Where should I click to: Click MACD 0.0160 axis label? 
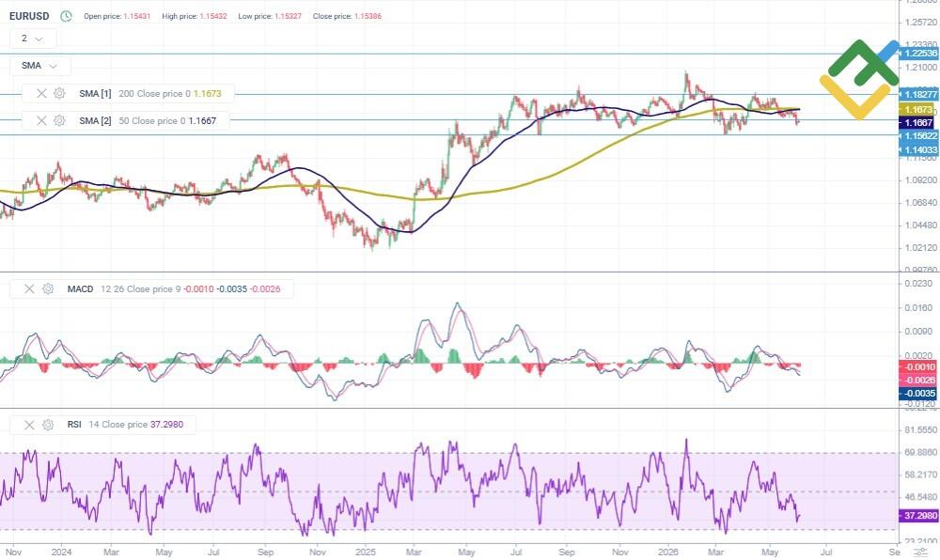(919, 308)
